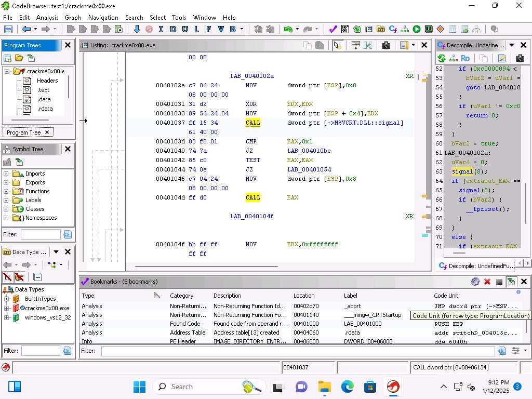This screenshot has width=532, height=399.
Task: Toggle navigation sync icon in Bookmarks panel
Action: click(x=511, y=282)
